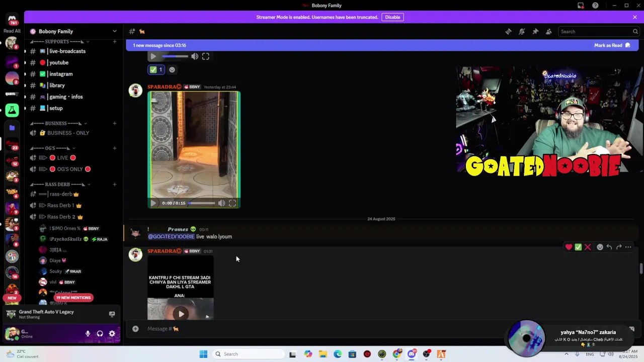Disable Streamer Mode from the banner
The height and width of the screenshot is (362, 644).
pyautogui.click(x=392, y=17)
